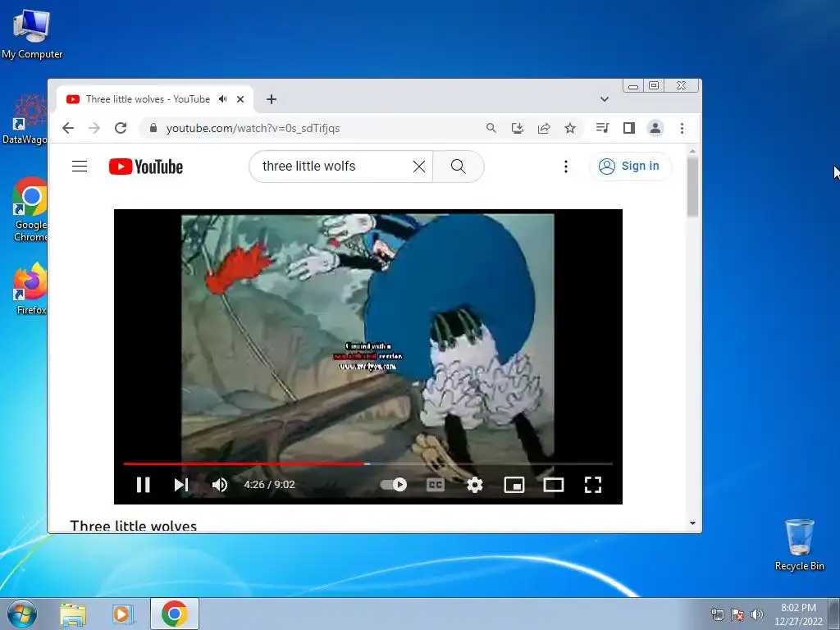Viewport: 840px width, 630px height.
Task: Open File Explorer from taskbar
Action: pyautogui.click(x=73, y=614)
